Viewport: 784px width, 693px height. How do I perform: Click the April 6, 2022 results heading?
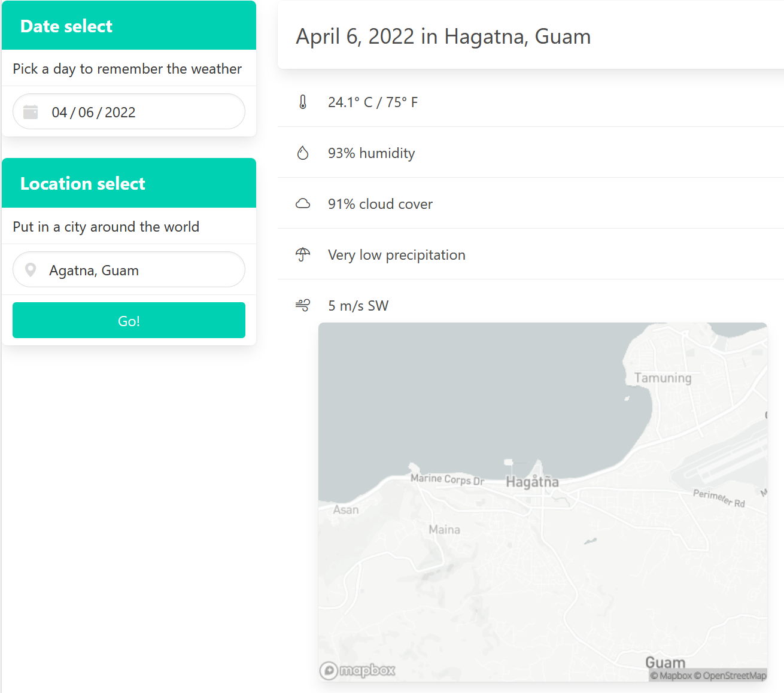[443, 37]
